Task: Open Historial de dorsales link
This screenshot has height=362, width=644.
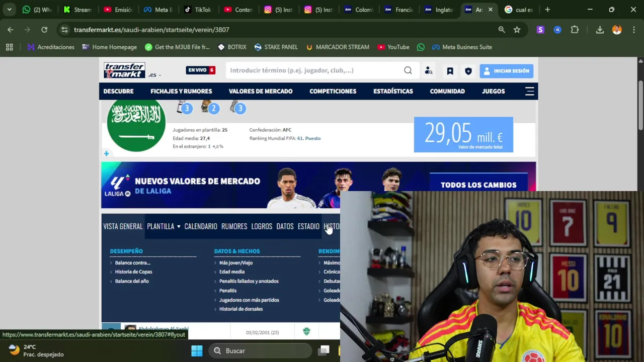Action: click(240, 309)
